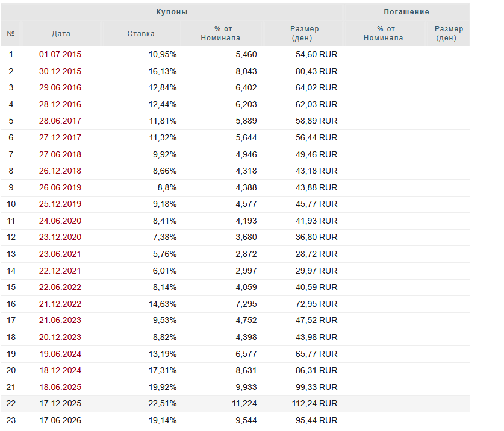Click the Ставка column header
Viewport: 504px width, 431px height.
click(x=141, y=34)
